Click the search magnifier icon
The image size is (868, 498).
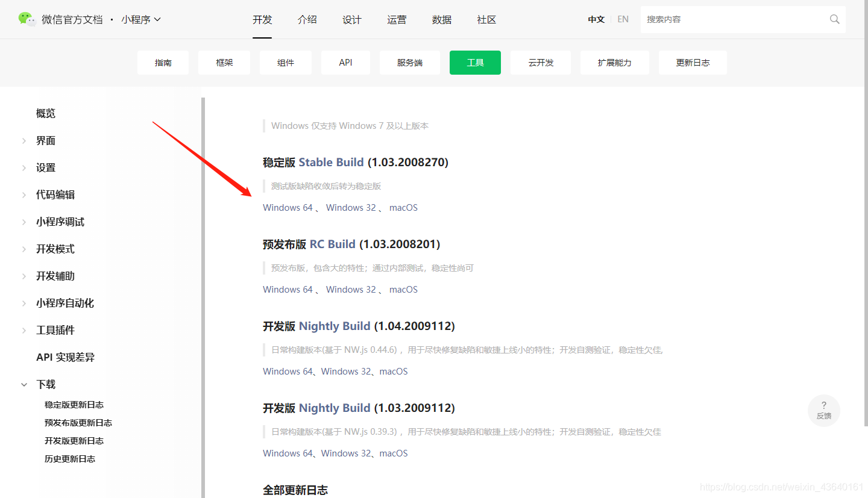pyautogui.click(x=835, y=19)
